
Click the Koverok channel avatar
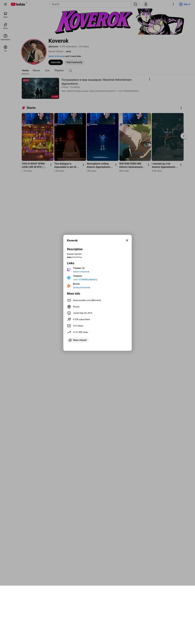pos(34,52)
